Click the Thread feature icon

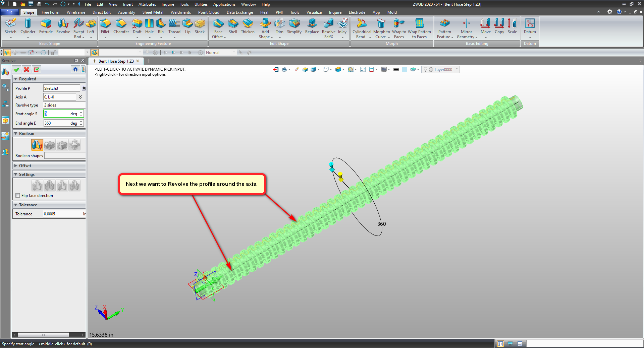click(174, 24)
